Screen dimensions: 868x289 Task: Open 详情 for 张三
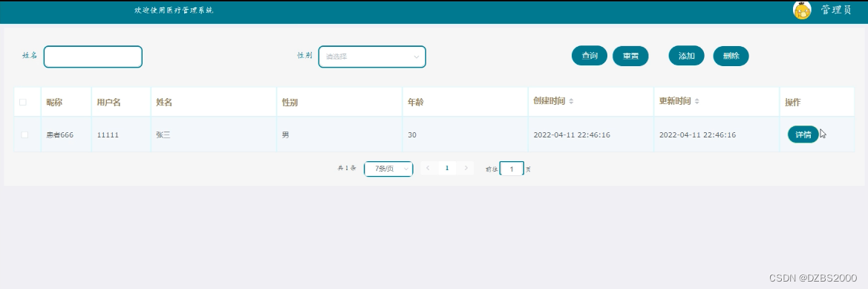coord(803,134)
